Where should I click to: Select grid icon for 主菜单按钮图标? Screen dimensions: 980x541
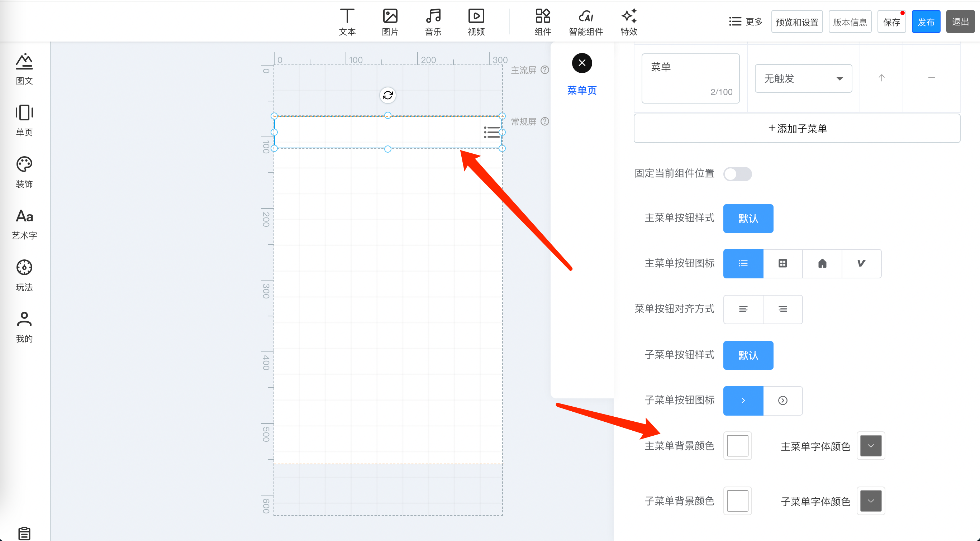[782, 263]
